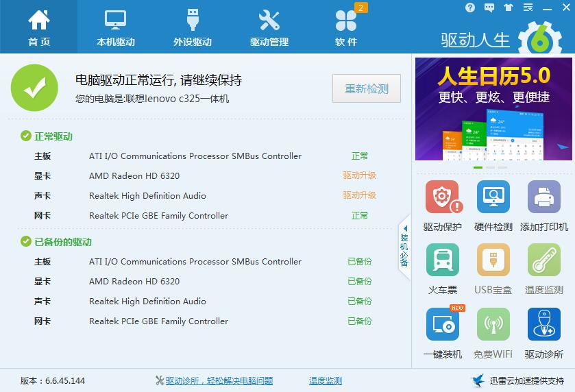Click the notification badge 2 on 软件
The width and height of the screenshot is (575, 392).
click(361, 8)
